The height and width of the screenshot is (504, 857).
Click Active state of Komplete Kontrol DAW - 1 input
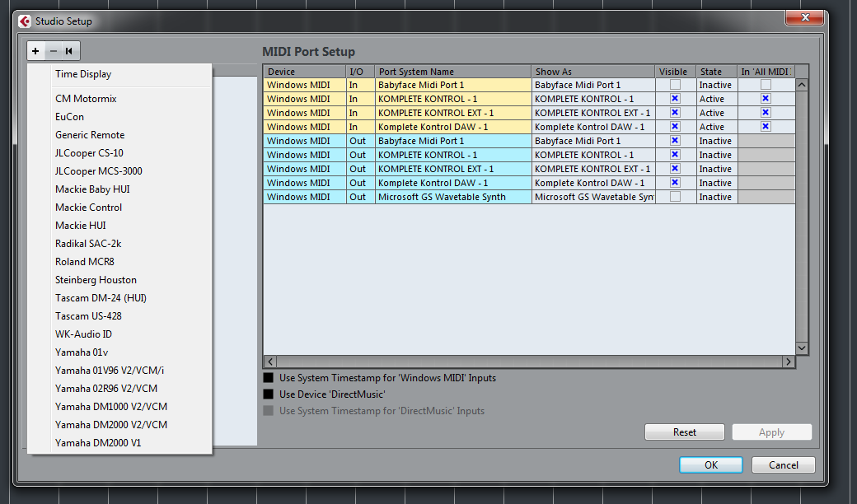tap(717, 127)
